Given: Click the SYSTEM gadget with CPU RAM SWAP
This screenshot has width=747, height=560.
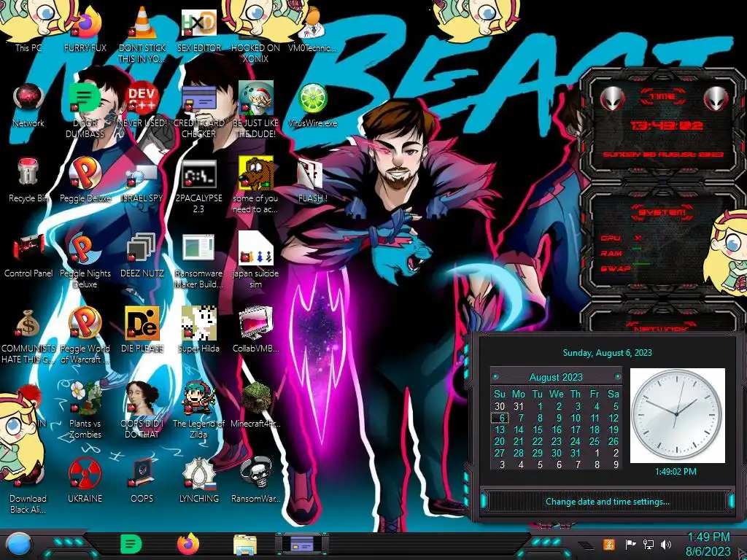Looking at the screenshot, I should (x=661, y=241).
